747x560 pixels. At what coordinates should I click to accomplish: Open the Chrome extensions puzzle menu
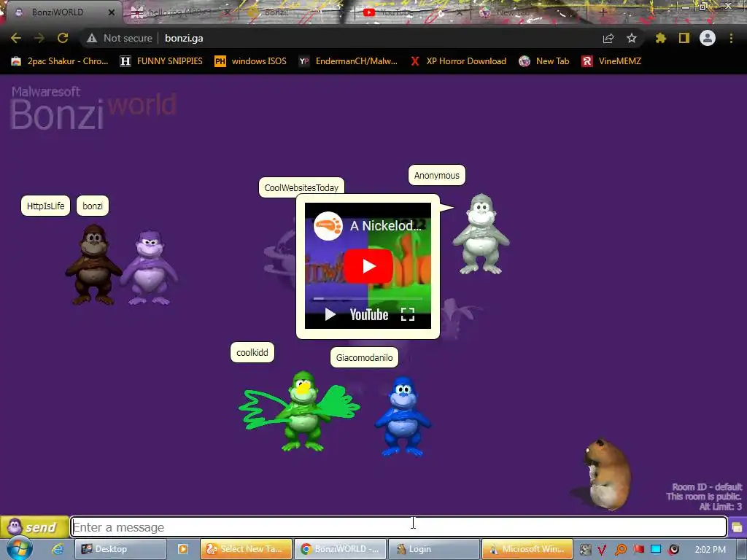(661, 38)
